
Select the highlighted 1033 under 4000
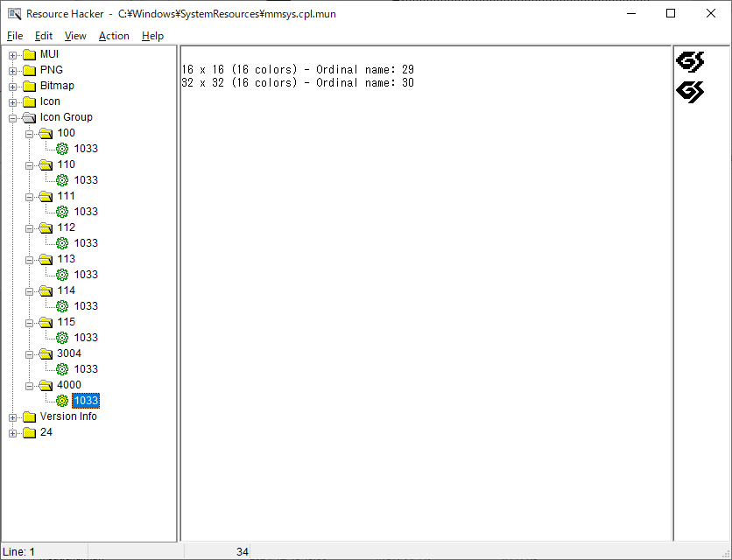[x=86, y=401]
